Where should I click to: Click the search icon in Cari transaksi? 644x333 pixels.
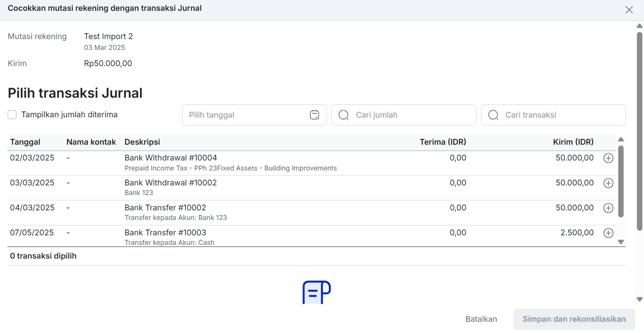[x=493, y=115]
